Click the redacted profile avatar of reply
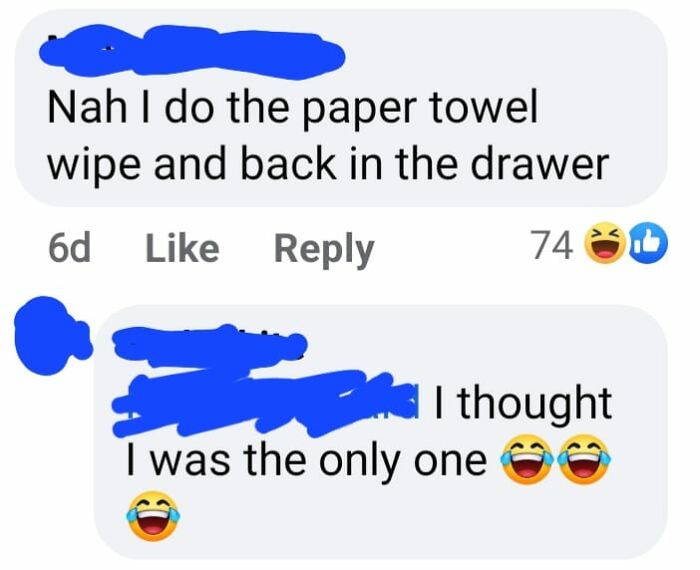The height and width of the screenshot is (570, 700). (x=51, y=336)
